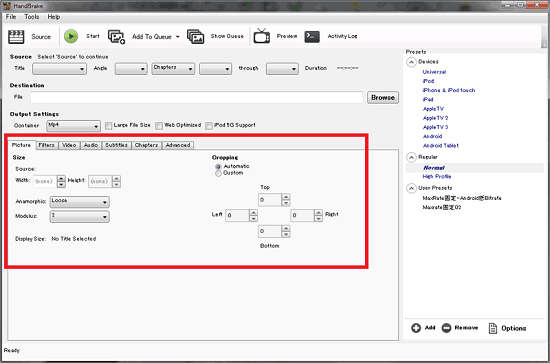Enable the Web Optimized checkbox
The width and height of the screenshot is (550, 363).
click(x=159, y=126)
